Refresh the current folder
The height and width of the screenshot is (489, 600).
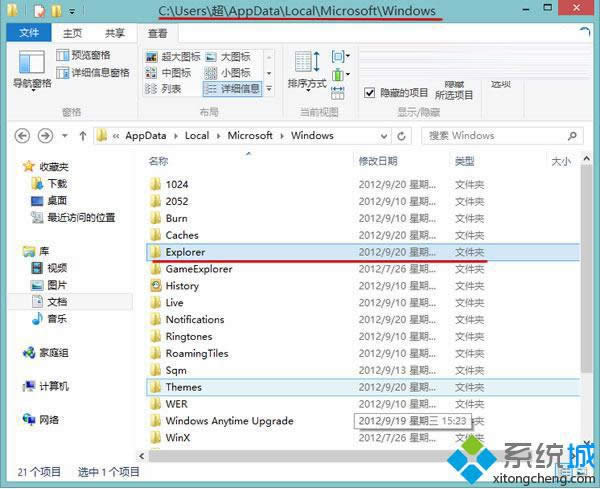point(401,136)
